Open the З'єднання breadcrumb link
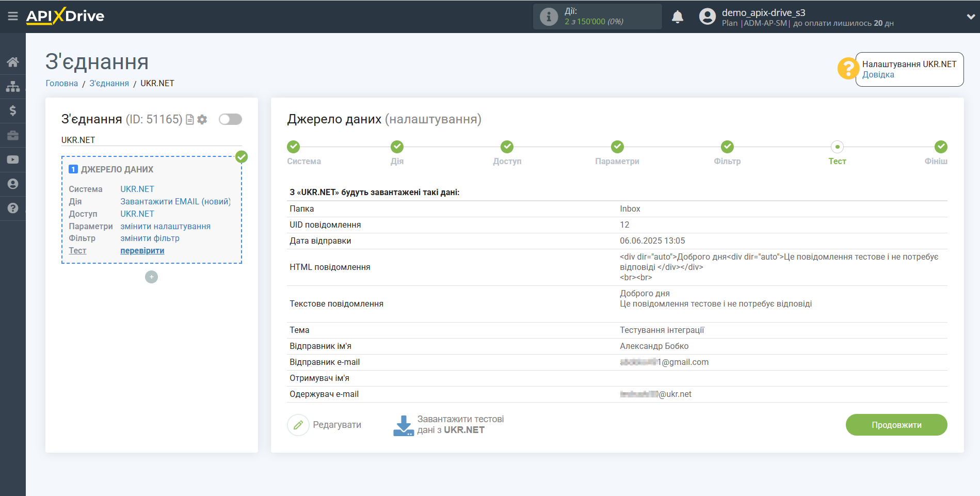The width and height of the screenshot is (980, 496). click(109, 83)
